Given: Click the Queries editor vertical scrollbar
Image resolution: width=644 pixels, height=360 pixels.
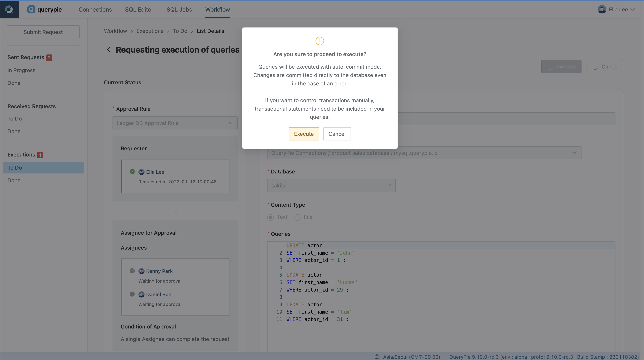Looking at the screenshot, I should click(612, 297).
